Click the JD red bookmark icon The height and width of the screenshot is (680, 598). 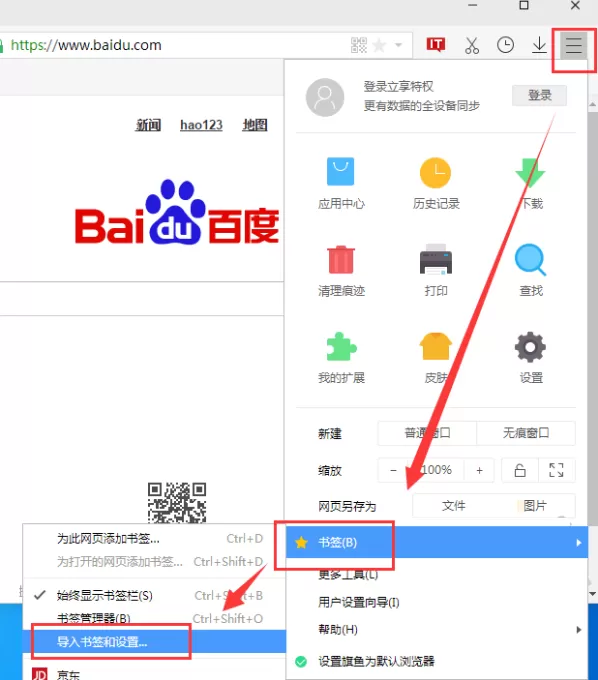[x=39, y=674]
